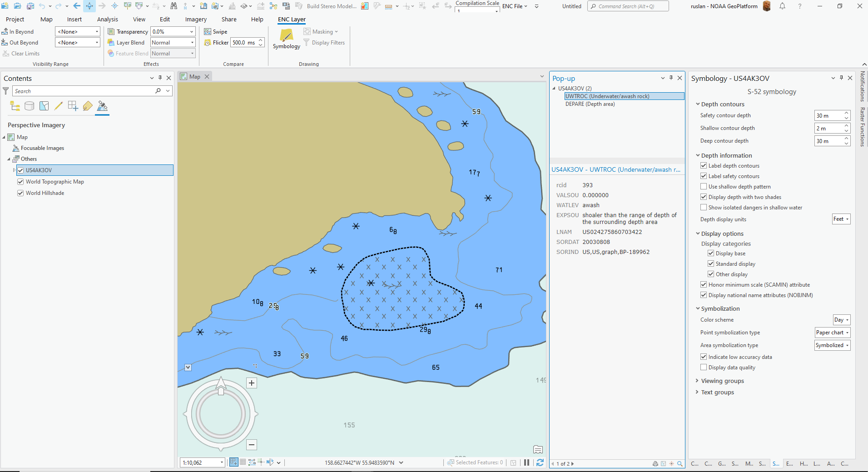
Task: Refresh the map view icon
Action: tap(540, 462)
